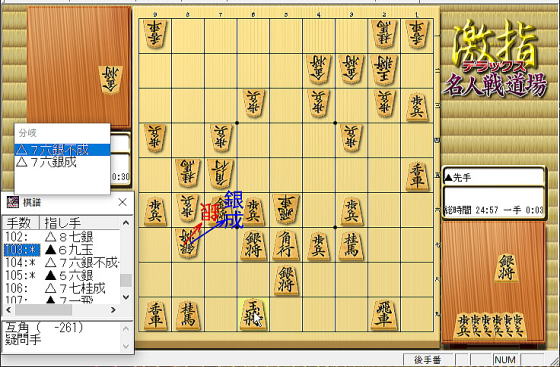Select the black king piece on the bottom rank
Image resolution: width=560 pixels, height=367 pixels.
tap(253, 315)
